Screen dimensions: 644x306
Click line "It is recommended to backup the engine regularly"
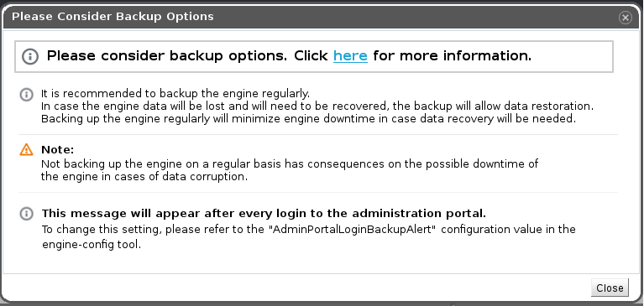tap(175, 94)
